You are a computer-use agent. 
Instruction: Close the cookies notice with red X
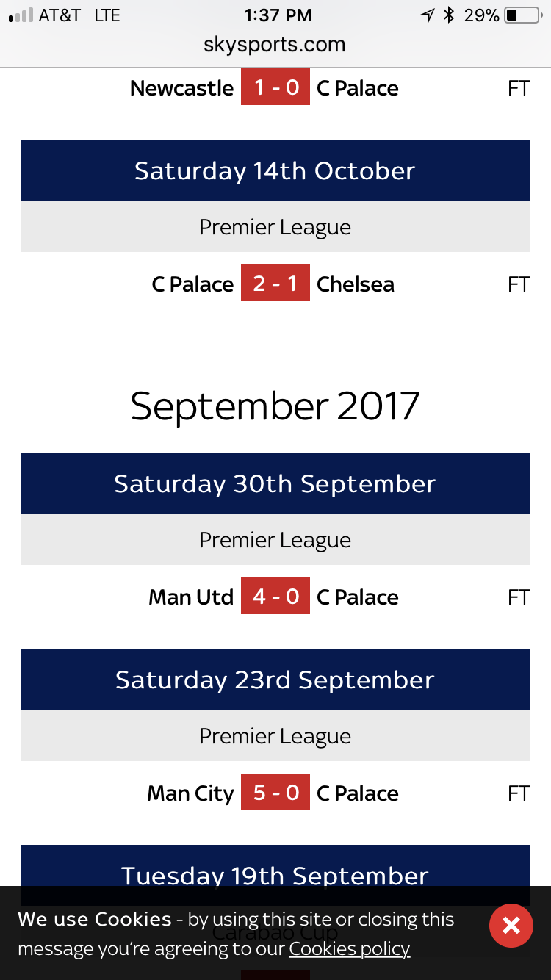click(x=511, y=925)
